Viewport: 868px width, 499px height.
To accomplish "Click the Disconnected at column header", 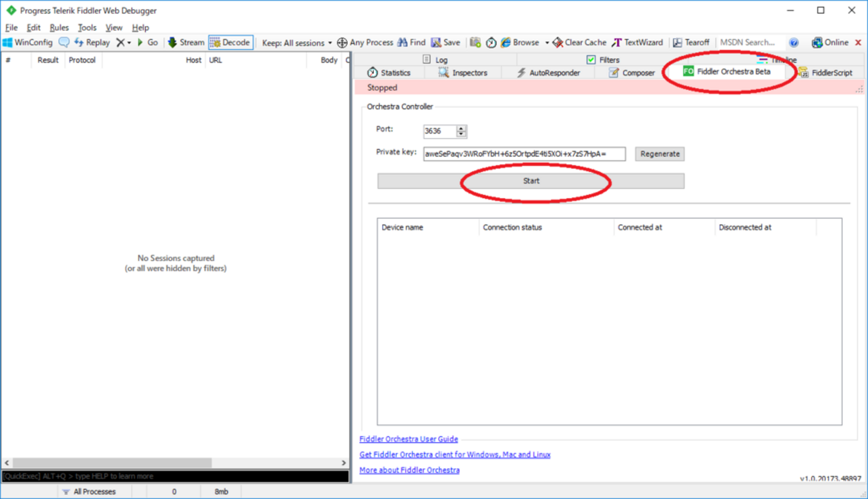I will click(765, 227).
